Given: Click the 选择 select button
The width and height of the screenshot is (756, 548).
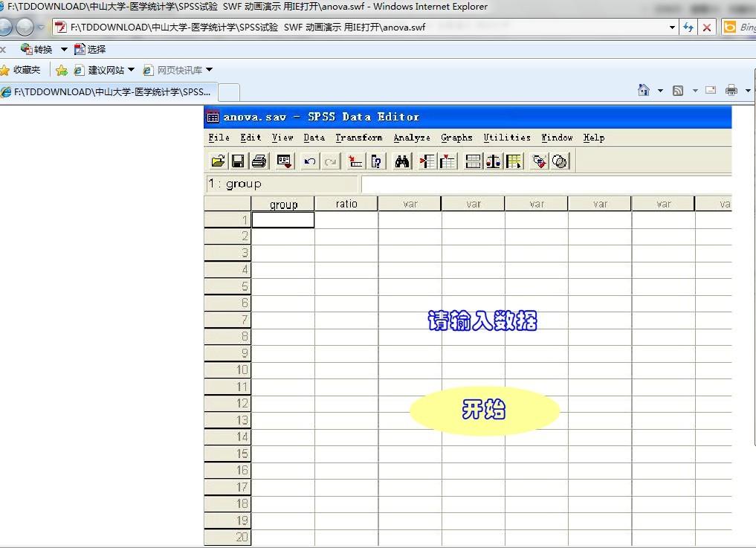Looking at the screenshot, I should (x=90, y=49).
